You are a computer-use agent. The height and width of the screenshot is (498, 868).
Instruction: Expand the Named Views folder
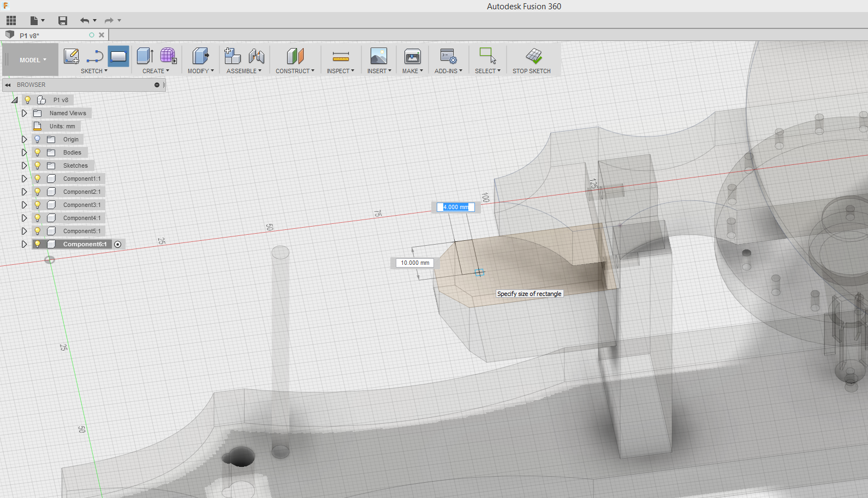[24, 113]
